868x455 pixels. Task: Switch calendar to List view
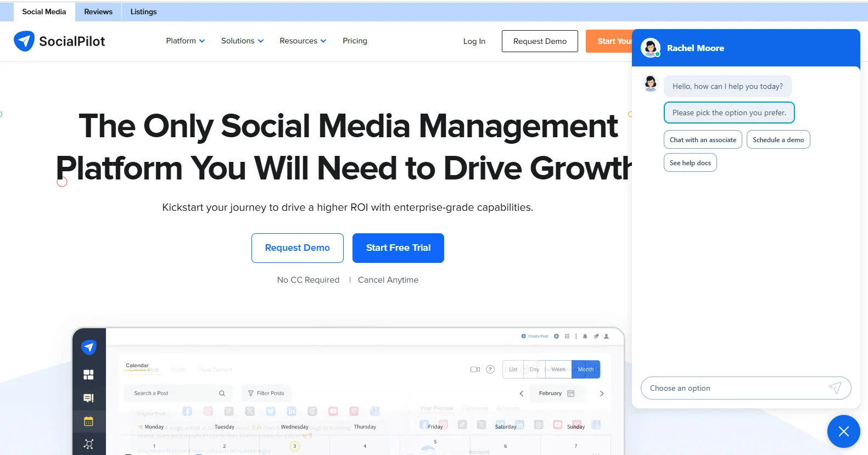[513, 369]
